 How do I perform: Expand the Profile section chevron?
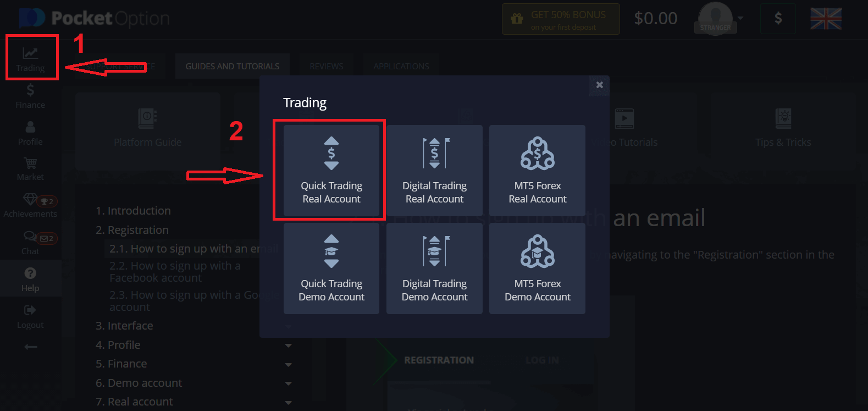(x=289, y=346)
